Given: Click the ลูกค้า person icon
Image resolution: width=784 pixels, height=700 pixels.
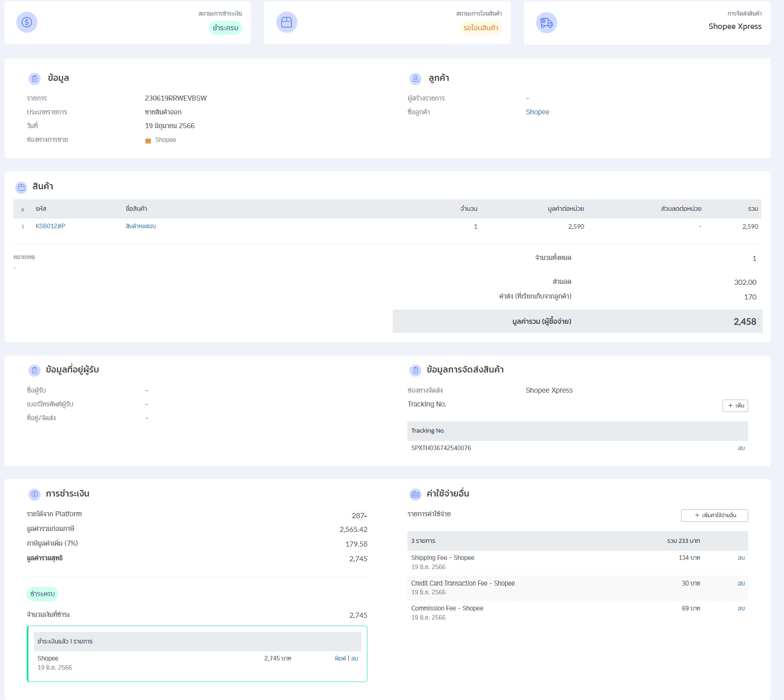Looking at the screenshot, I should tap(415, 79).
